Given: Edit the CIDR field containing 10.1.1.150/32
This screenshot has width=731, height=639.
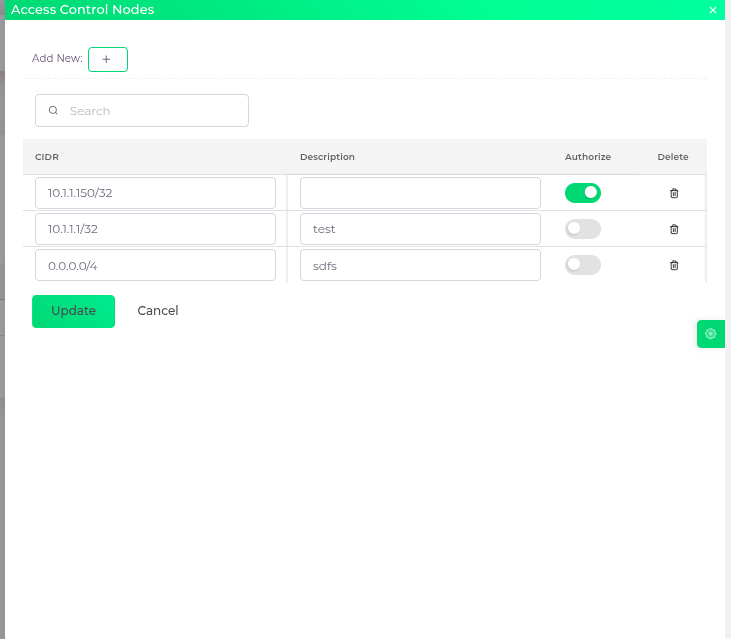Looking at the screenshot, I should tap(155, 193).
